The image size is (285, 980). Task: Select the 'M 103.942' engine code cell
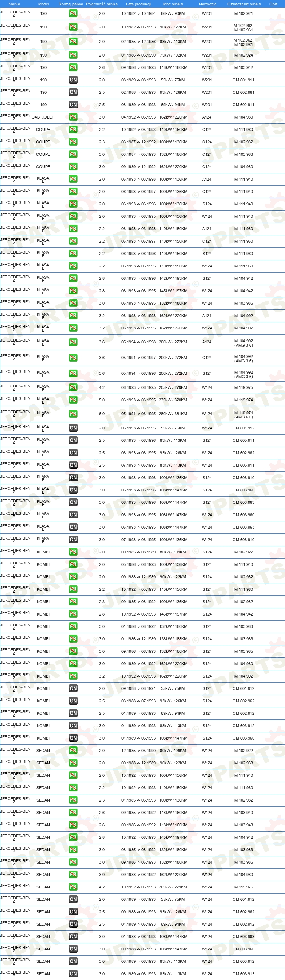tap(243, 68)
